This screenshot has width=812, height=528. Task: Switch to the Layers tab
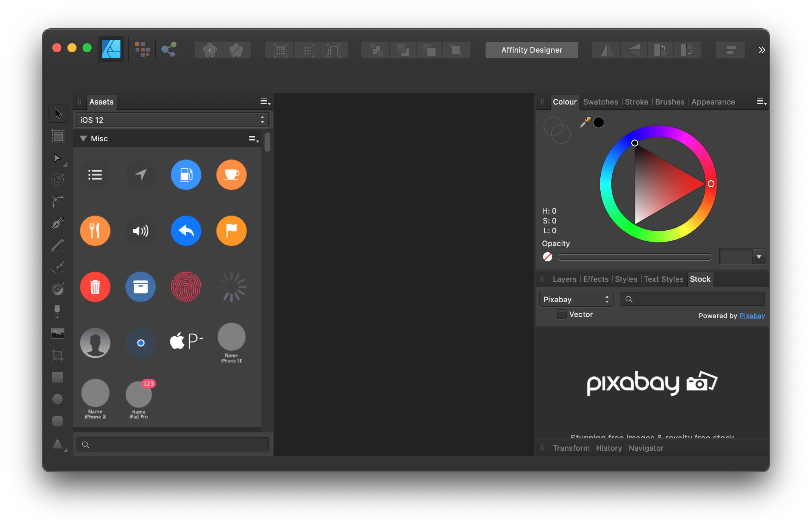pyautogui.click(x=564, y=279)
